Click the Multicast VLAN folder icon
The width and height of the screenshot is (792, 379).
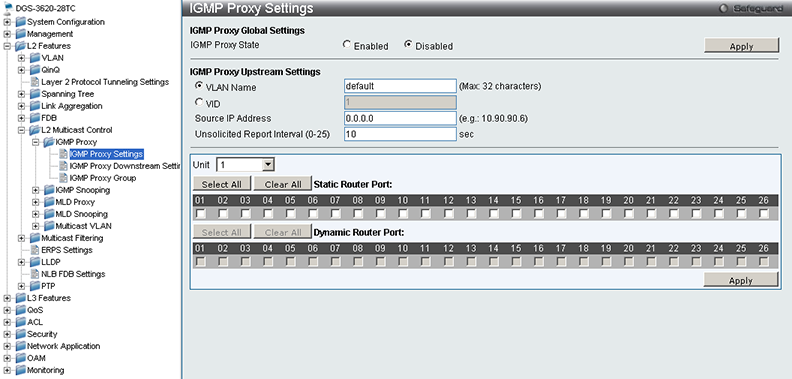point(48,226)
